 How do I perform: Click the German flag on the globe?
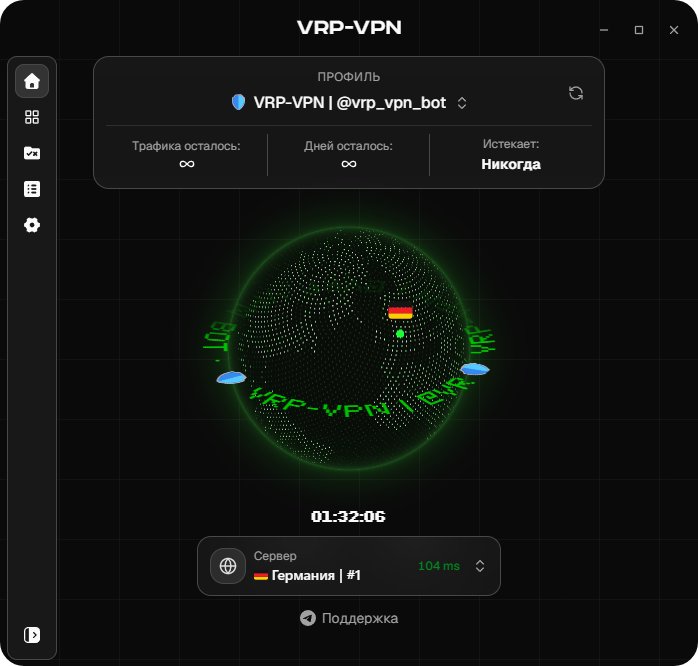[x=400, y=312]
